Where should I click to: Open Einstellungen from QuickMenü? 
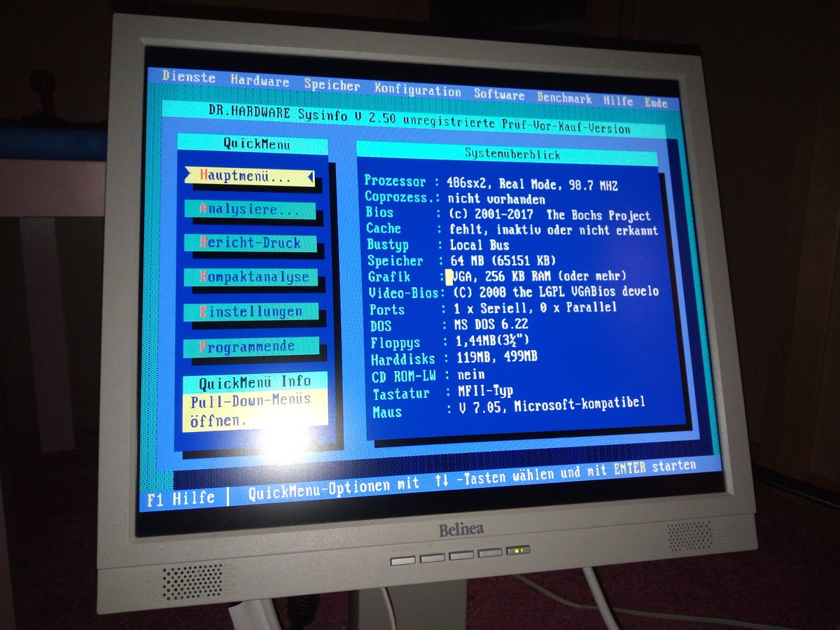[251, 311]
